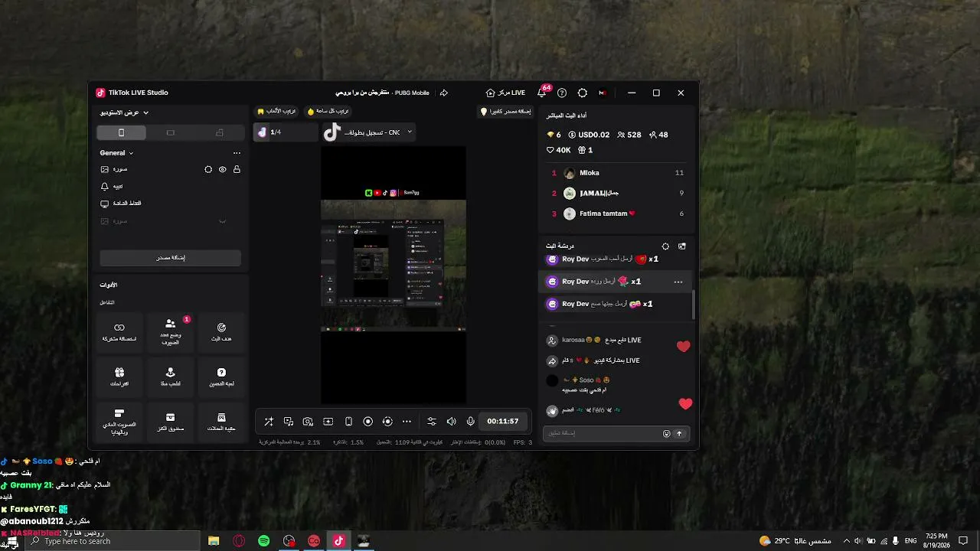Click the add camera source tip
Image resolution: width=980 pixels, height=551 pixels.
(506, 111)
